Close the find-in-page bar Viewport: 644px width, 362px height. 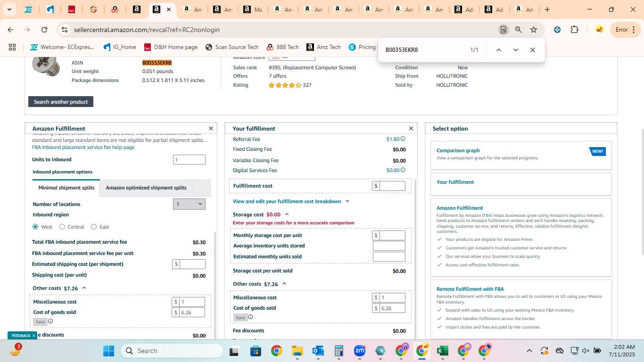(532, 50)
